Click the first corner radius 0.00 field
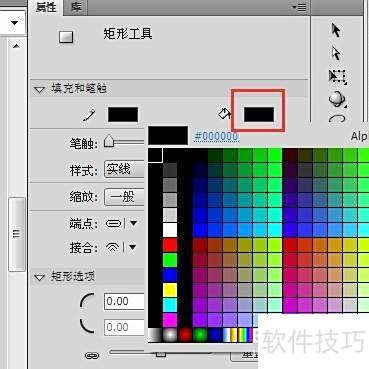This screenshot has width=369, height=369. [124, 302]
